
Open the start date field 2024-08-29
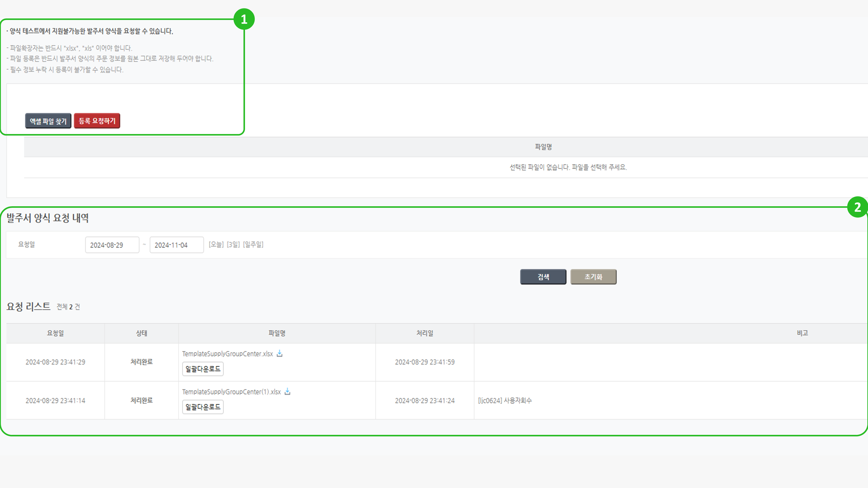point(112,245)
